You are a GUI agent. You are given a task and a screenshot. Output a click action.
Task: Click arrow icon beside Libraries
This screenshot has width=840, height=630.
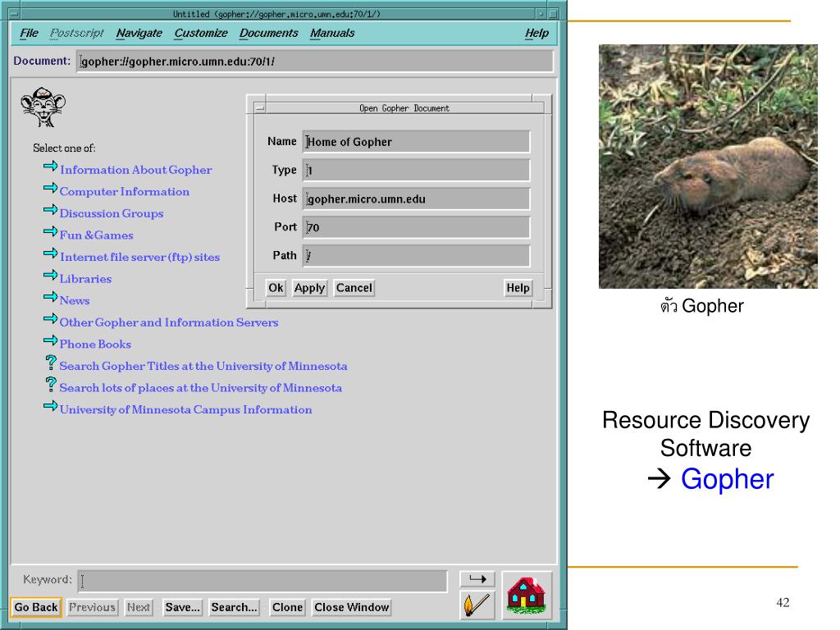coord(50,276)
